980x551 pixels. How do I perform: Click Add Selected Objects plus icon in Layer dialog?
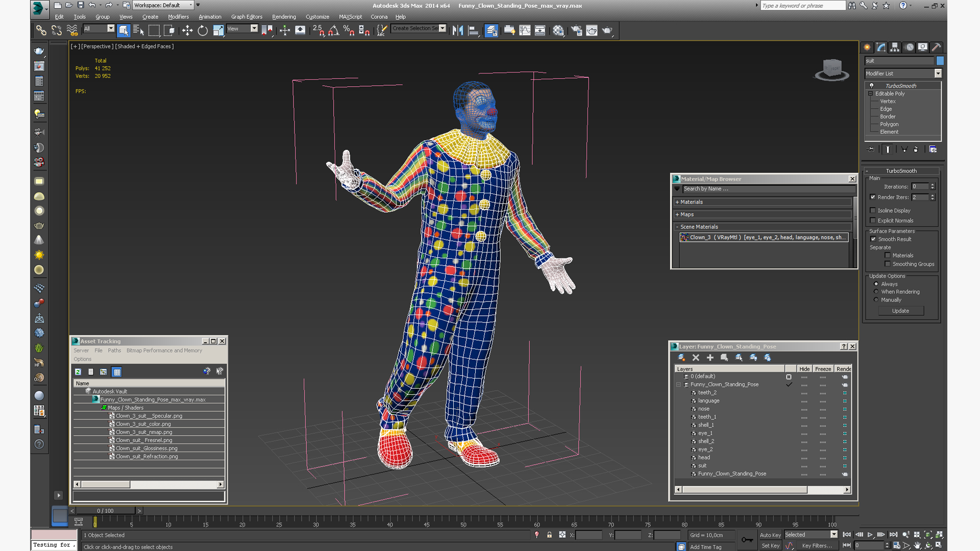(x=710, y=358)
